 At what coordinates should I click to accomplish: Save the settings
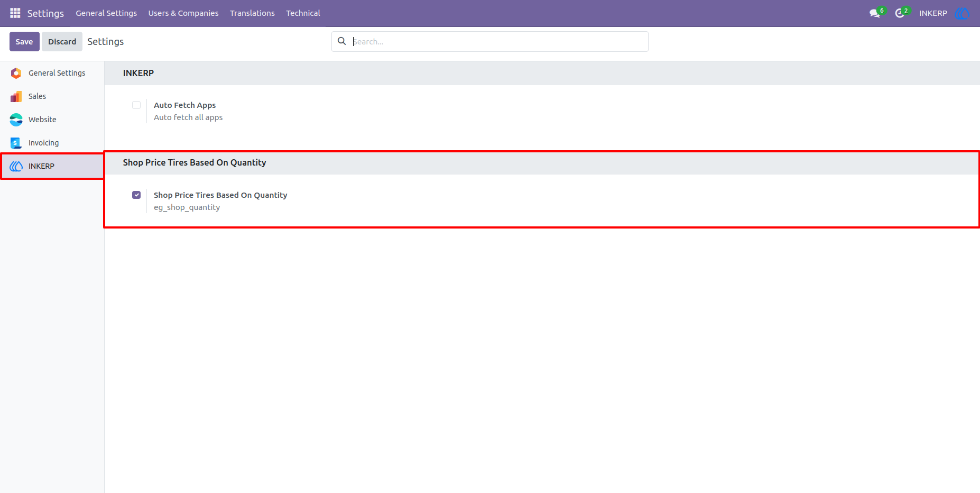pyautogui.click(x=24, y=41)
